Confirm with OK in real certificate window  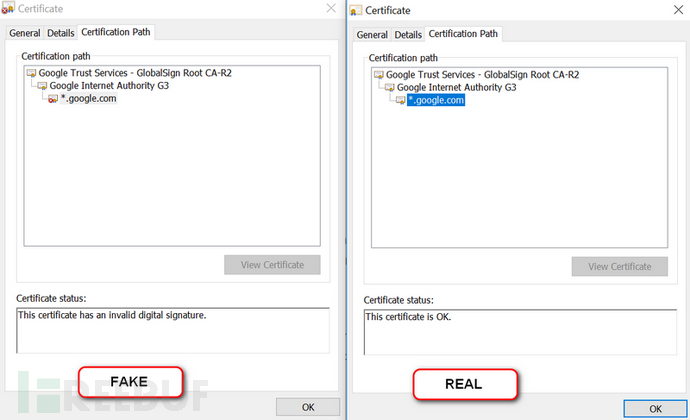click(x=655, y=409)
